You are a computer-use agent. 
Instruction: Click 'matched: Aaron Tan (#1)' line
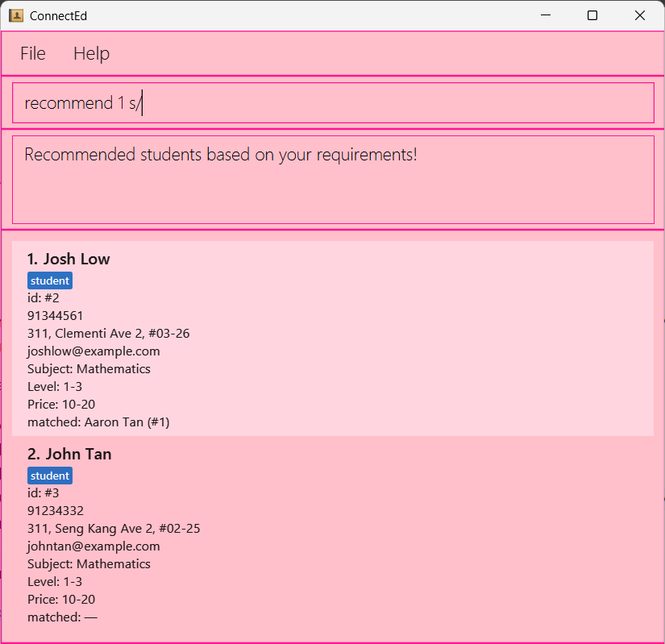98,422
